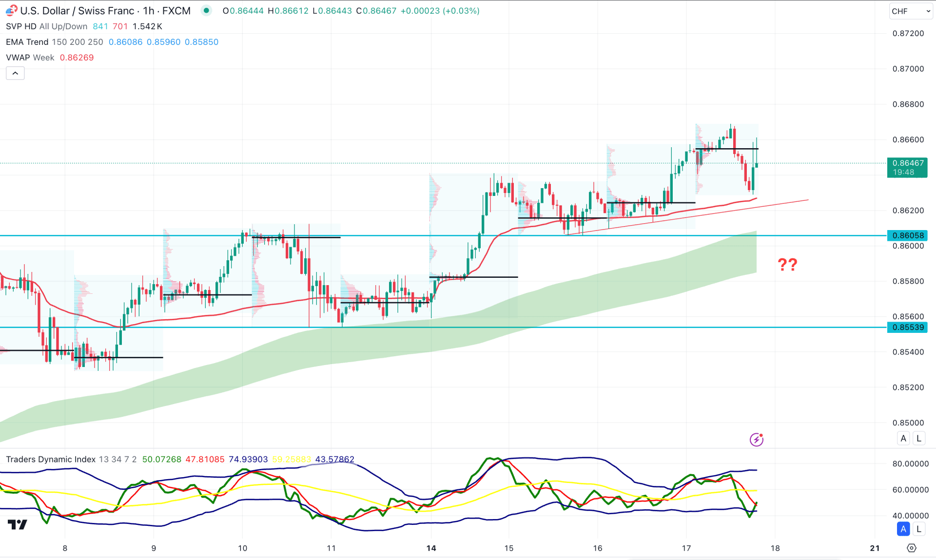Click the TDI value 50.07268

pos(161,459)
